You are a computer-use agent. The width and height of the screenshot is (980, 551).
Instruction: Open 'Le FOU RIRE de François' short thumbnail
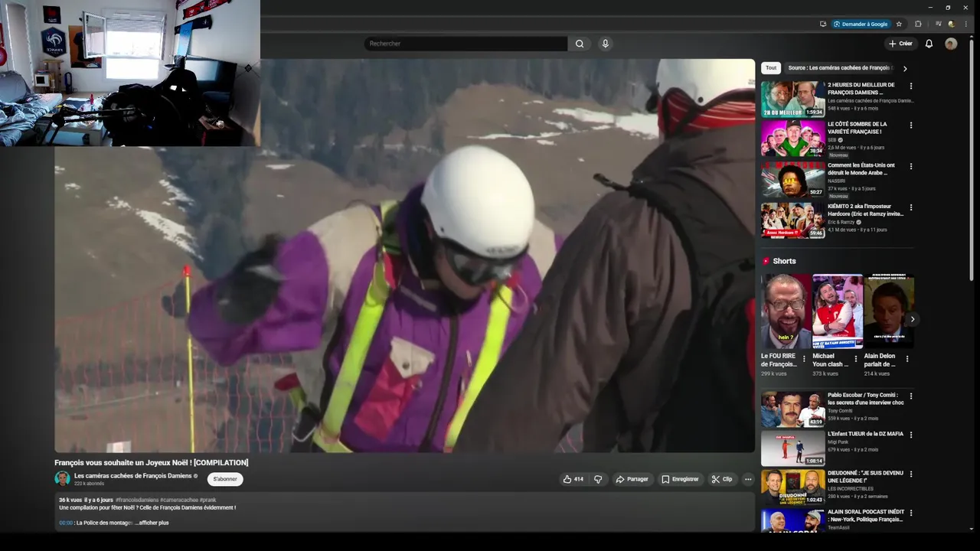(x=786, y=311)
